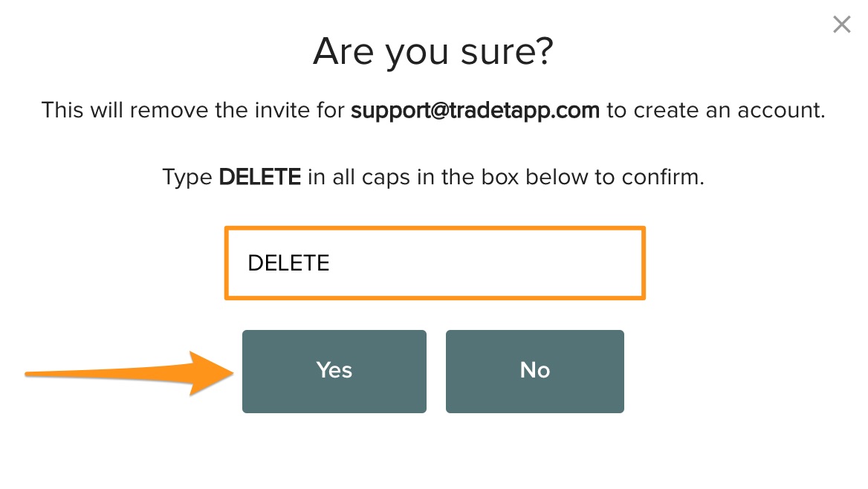The height and width of the screenshot is (489, 868).
Task: Click the bold DELETE word in instructions
Action: [x=259, y=178]
